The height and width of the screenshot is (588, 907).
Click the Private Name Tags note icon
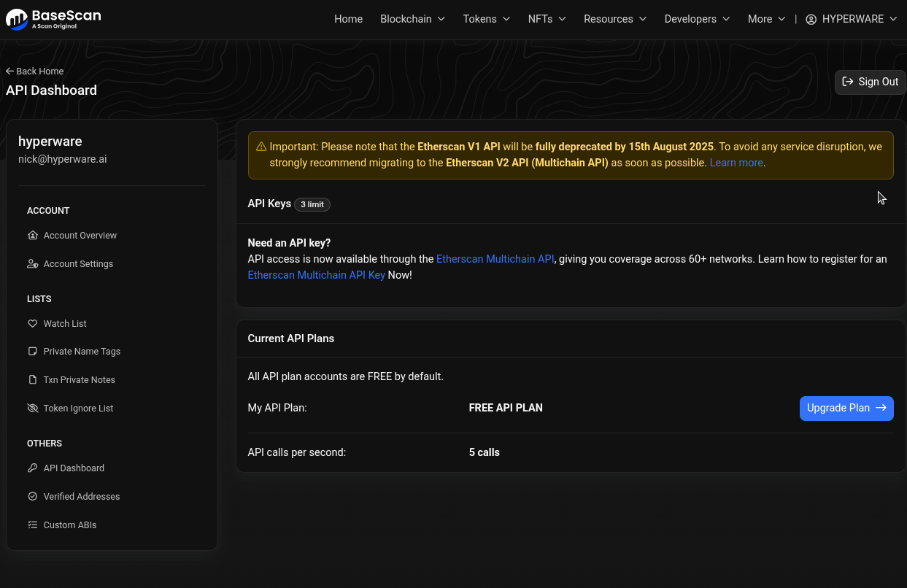(32, 352)
